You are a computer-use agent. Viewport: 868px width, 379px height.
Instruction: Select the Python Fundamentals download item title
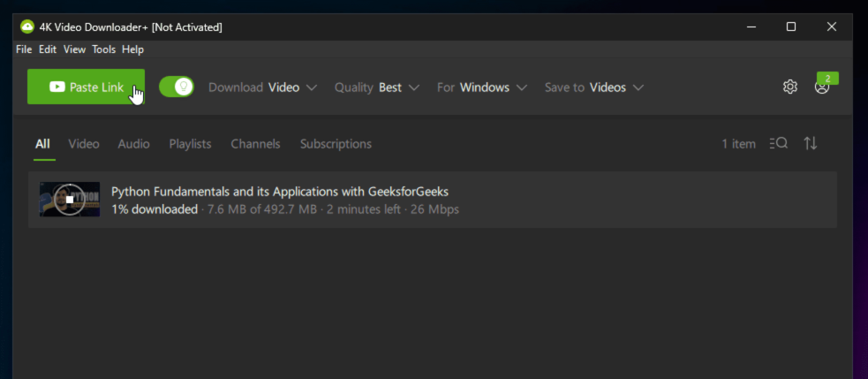[280, 192]
